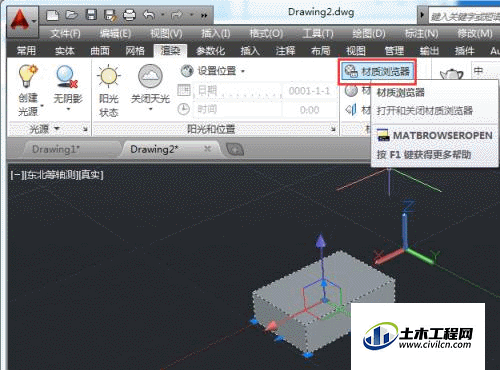Open the 文件(F) menu
Viewport: 500px width, 370px height.
tap(65, 33)
